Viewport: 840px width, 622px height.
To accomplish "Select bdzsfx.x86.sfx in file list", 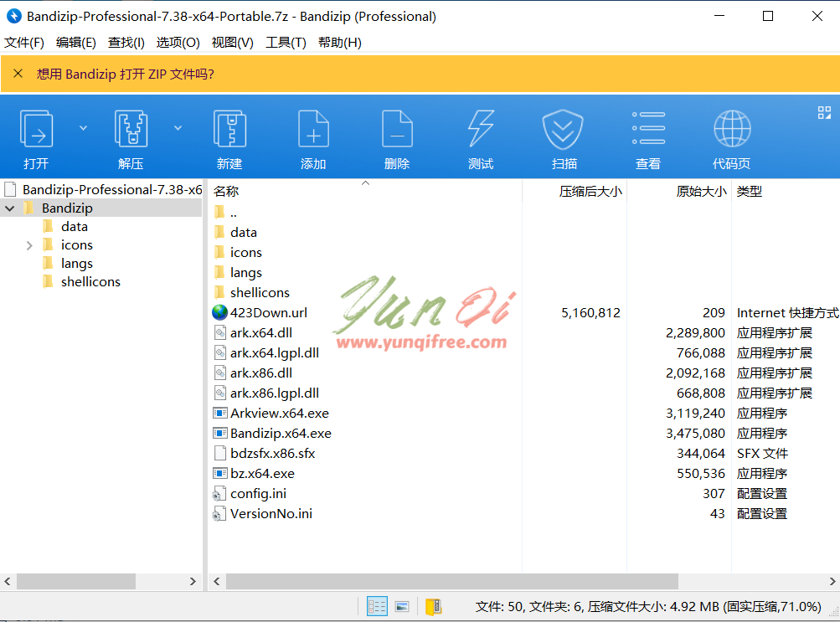I will point(272,454).
